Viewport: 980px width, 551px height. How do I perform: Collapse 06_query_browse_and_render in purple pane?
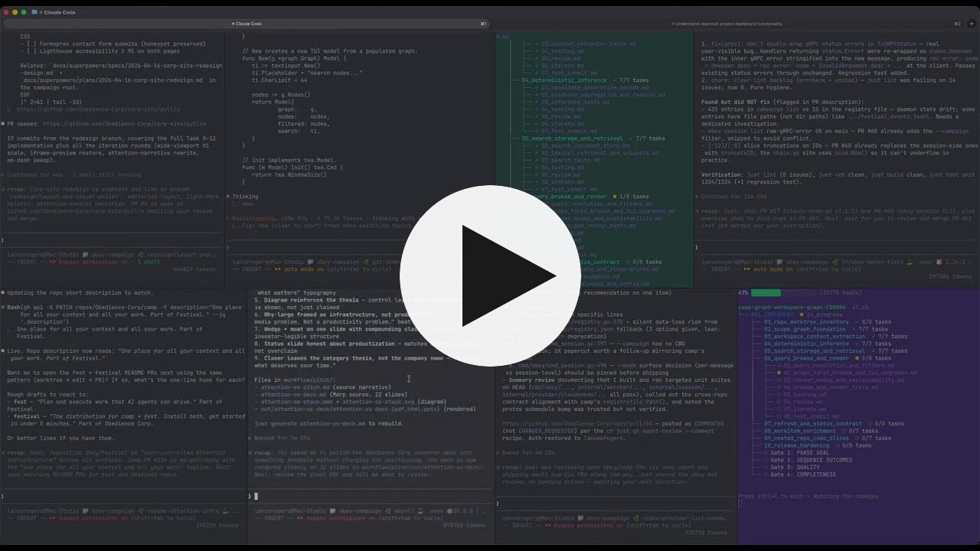806,358
